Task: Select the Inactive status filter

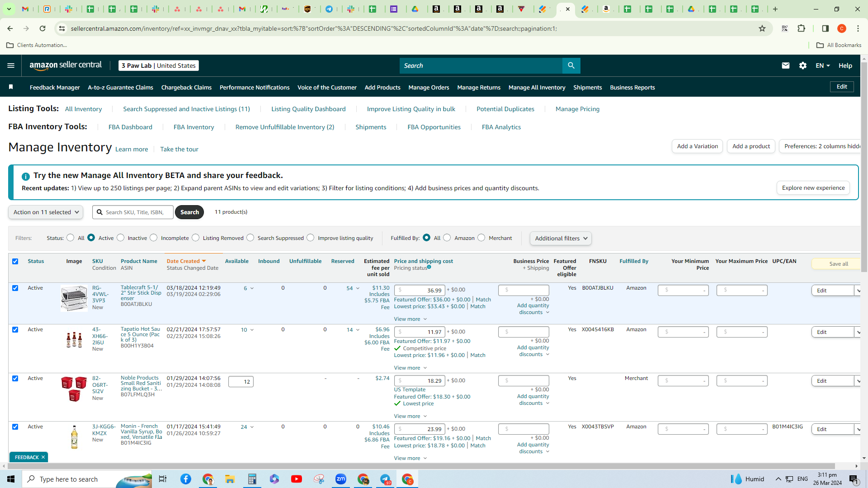Action: click(121, 238)
